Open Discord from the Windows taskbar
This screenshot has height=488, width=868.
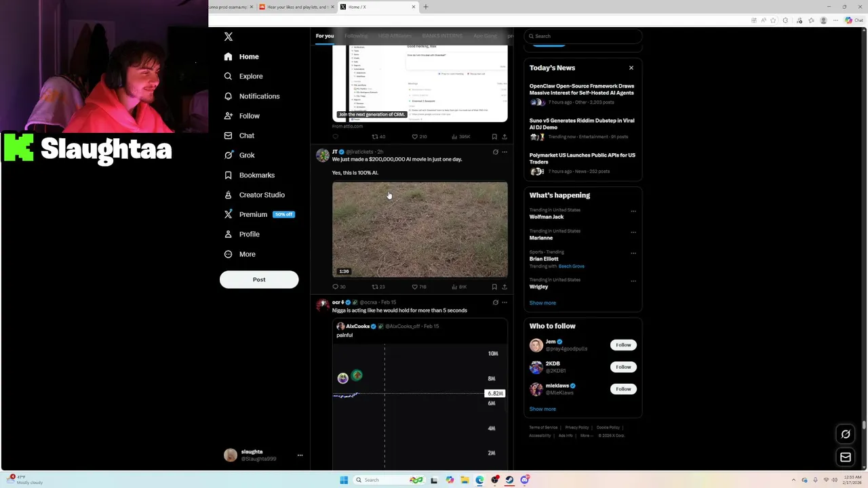tap(525, 480)
